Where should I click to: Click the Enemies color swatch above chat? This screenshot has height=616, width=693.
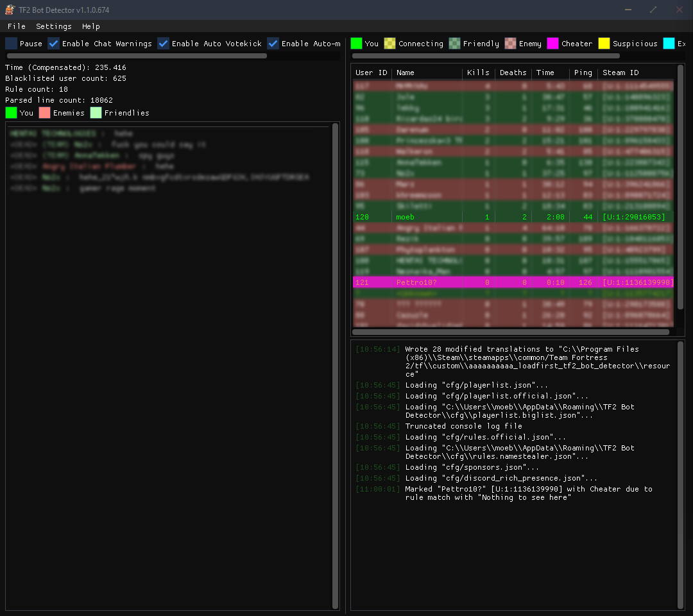(x=45, y=113)
